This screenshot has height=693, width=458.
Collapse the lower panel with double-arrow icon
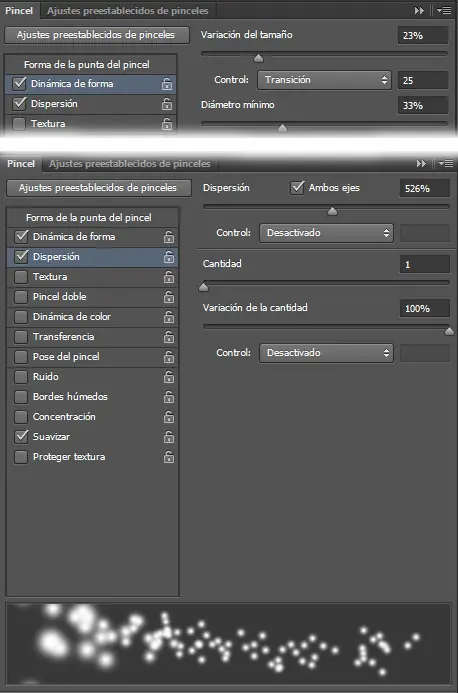(x=421, y=164)
